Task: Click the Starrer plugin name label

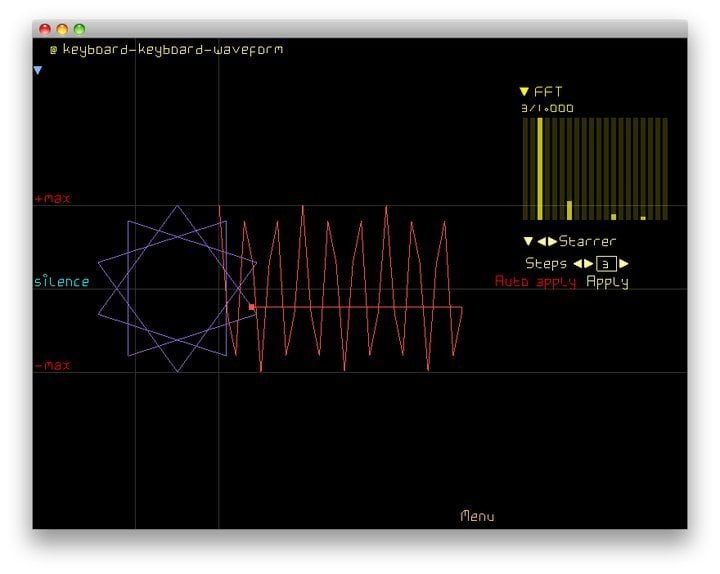Action: (587, 241)
